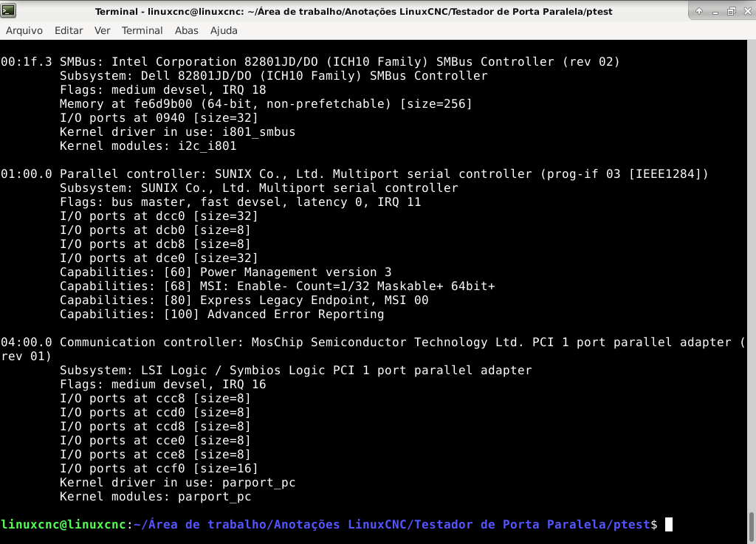
Task: Click the line 'I/O ports at ccf0 [size=16]'
Action: point(159,468)
